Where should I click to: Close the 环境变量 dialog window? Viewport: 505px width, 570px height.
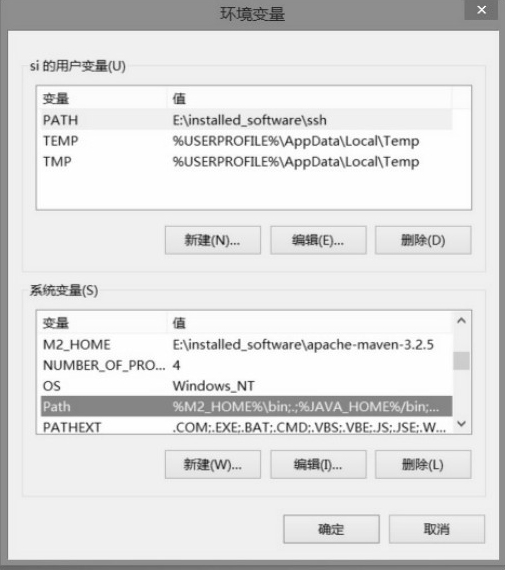tap(481, 10)
